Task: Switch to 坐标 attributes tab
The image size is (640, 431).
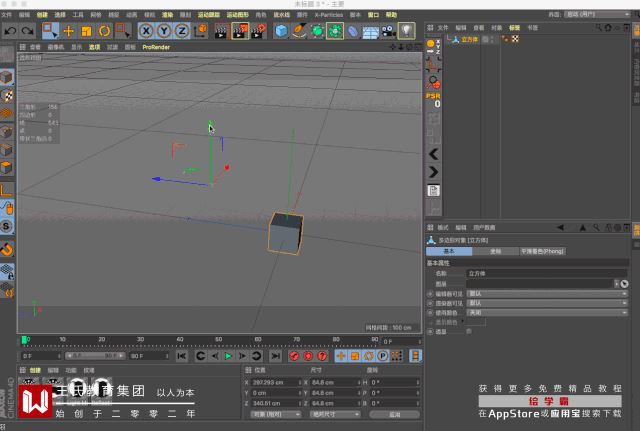Action: [496, 251]
